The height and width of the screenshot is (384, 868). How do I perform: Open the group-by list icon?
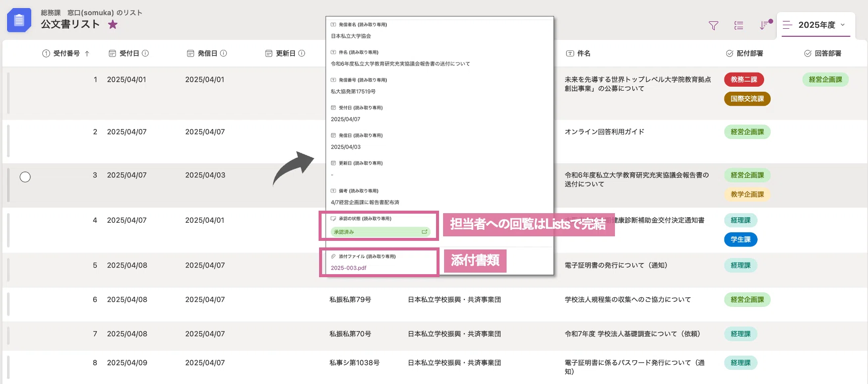(738, 25)
